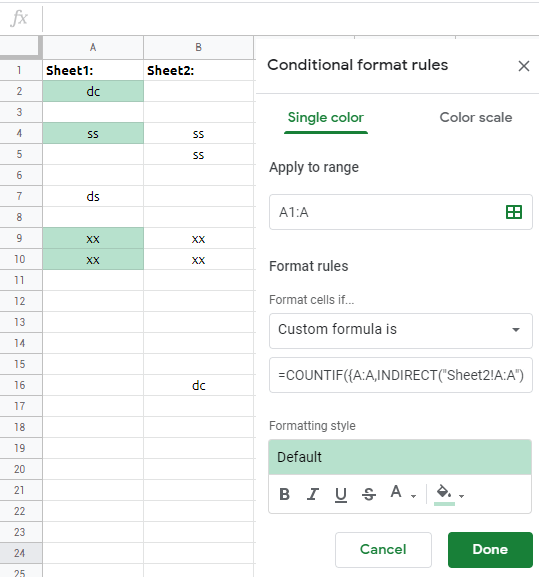The width and height of the screenshot is (539, 577).
Task: Select cell A7 containing ds
Action: click(93, 196)
